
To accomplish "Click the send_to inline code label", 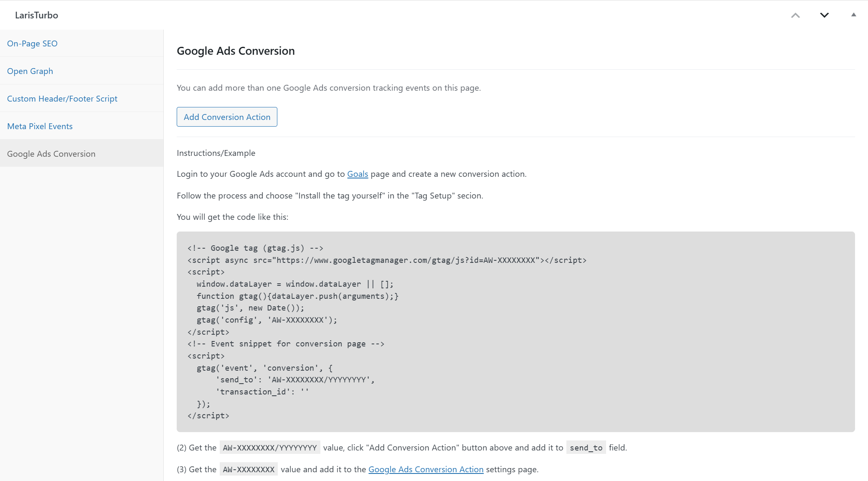I will click(x=586, y=448).
